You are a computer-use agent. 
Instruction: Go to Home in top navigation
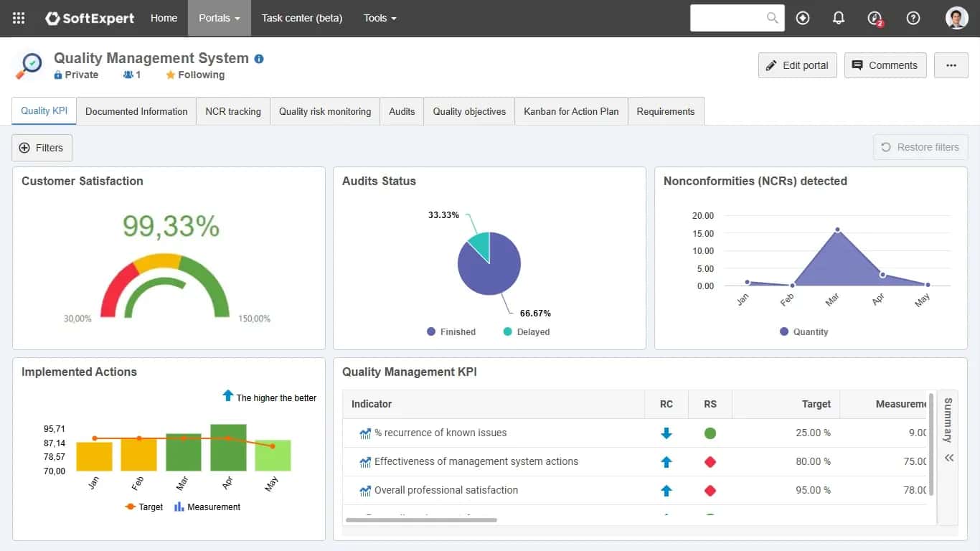pos(164,18)
